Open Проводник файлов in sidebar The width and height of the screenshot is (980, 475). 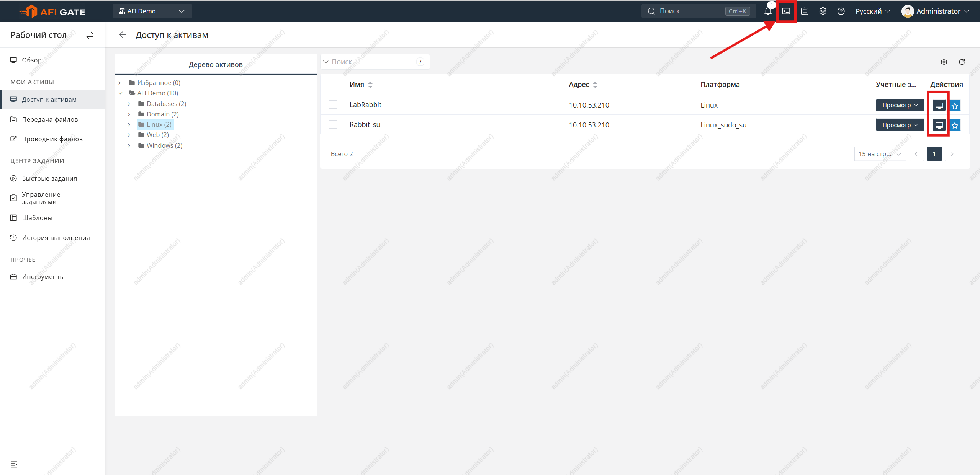[x=52, y=139]
